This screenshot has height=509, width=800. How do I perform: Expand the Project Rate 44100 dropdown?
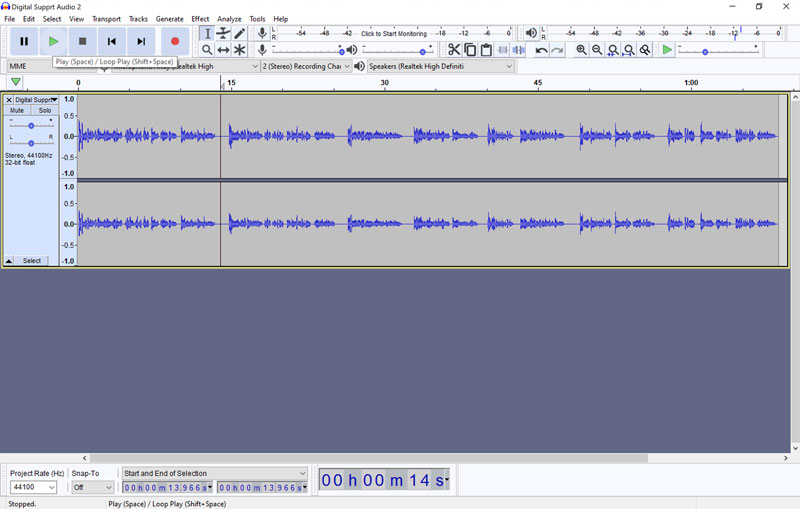click(x=33, y=488)
